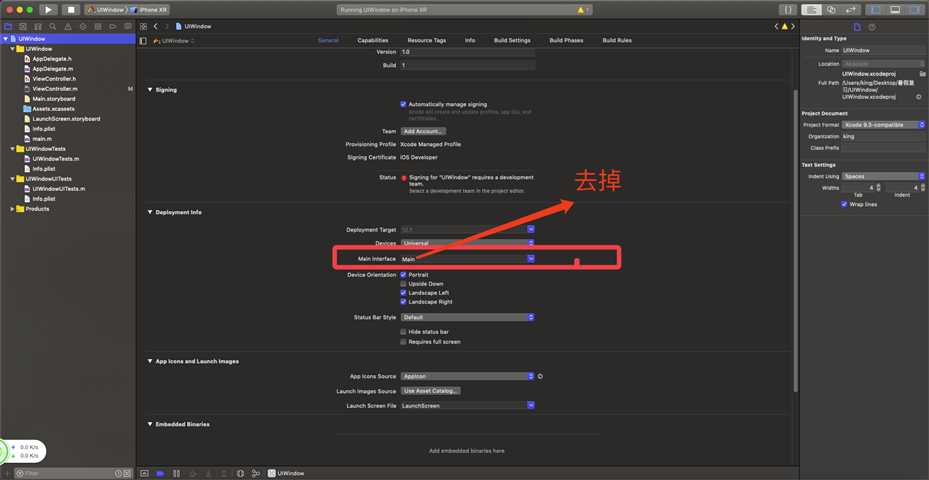The height and width of the screenshot is (480, 929).
Task: Stop the running app
Action: coord(71,9)
